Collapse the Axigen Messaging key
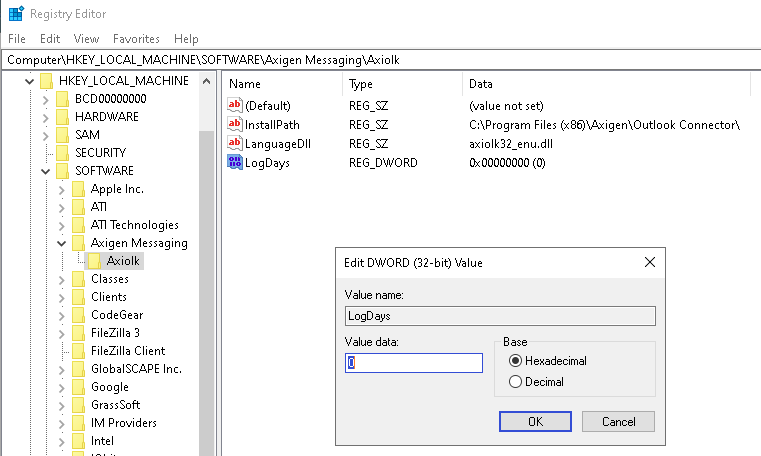 [62, 243]
